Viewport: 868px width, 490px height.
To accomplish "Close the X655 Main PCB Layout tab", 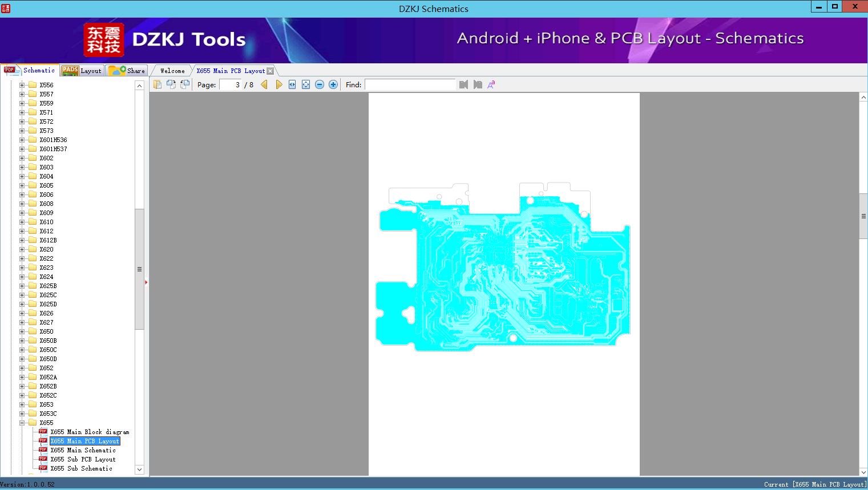I will pos(270,71).
